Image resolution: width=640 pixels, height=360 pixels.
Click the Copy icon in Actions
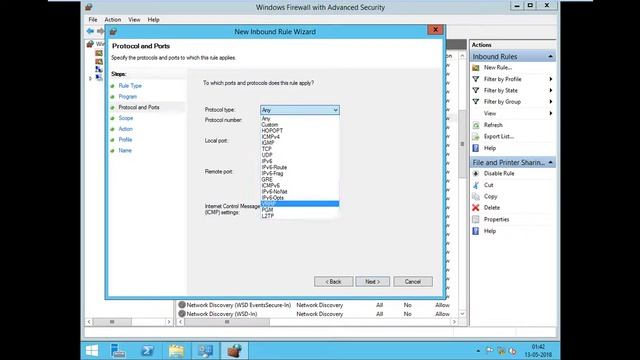coord(476,196)
